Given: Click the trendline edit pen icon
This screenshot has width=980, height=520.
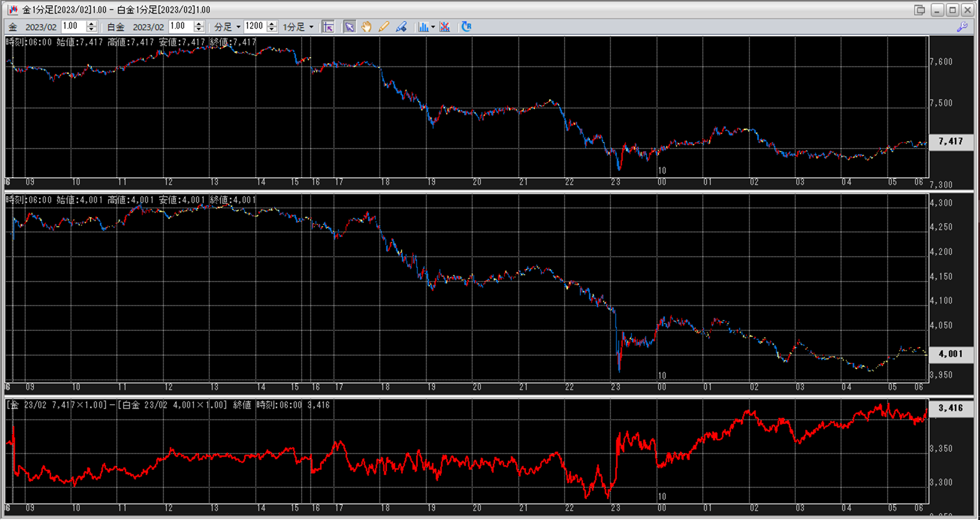Looking at the screenshot, I should coord(401,27).
